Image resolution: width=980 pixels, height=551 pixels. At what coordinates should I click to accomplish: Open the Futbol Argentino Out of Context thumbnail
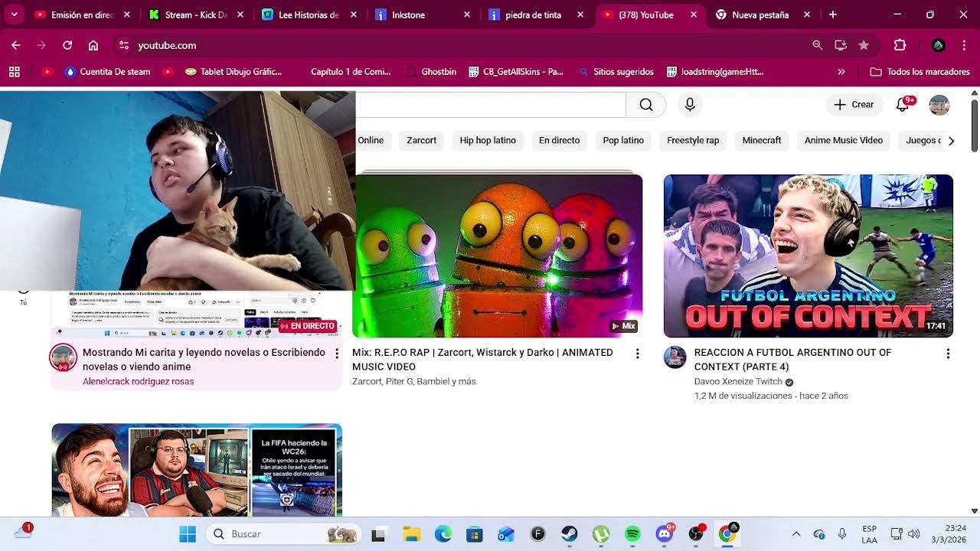coord(808,256)
